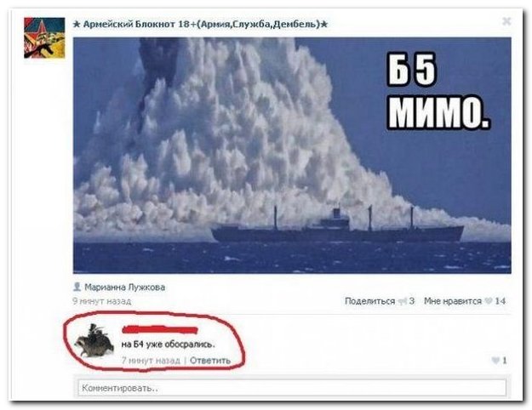This screenshot has height=410, width=532.
Task: Open the redacted commenter name
Action: tap(159, 329)
